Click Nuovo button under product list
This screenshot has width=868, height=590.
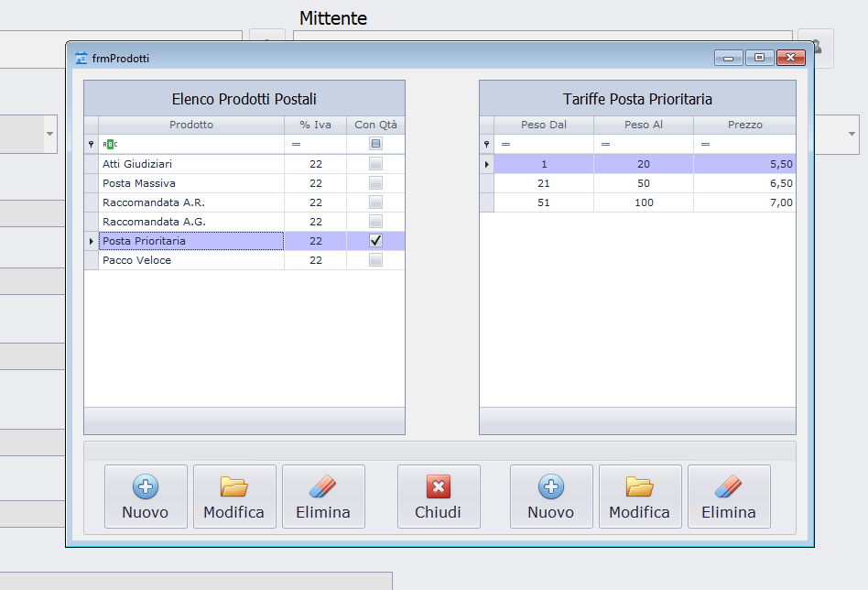coord(146,497)
